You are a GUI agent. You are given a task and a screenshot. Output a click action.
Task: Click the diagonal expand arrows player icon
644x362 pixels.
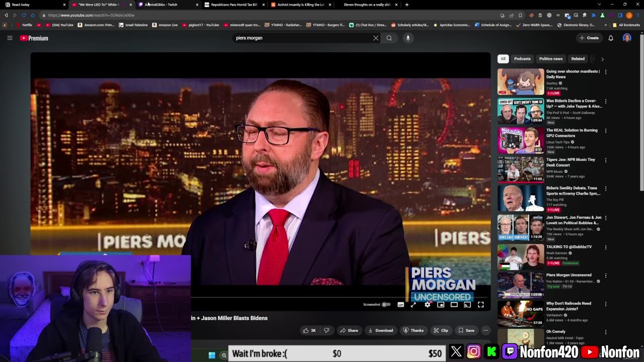(413, 304)
